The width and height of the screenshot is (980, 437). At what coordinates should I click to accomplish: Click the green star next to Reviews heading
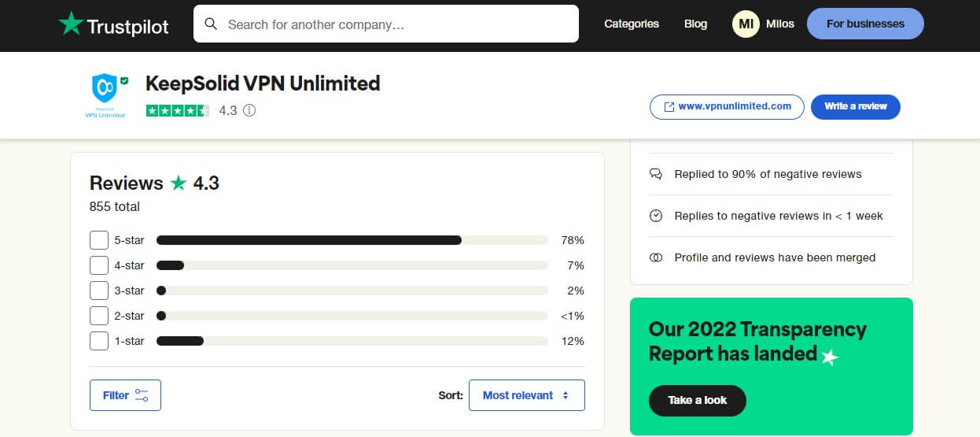pos(179,183)
